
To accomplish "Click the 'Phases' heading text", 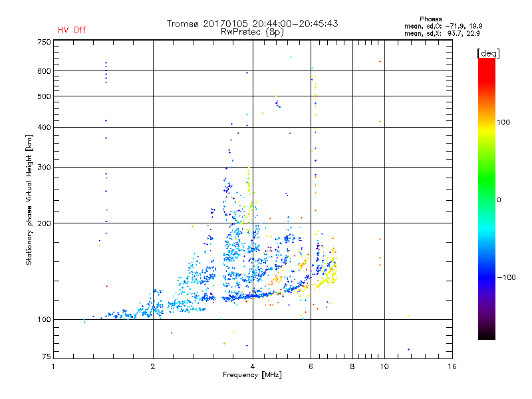I will pyautogui.click(x=430, y=19).
